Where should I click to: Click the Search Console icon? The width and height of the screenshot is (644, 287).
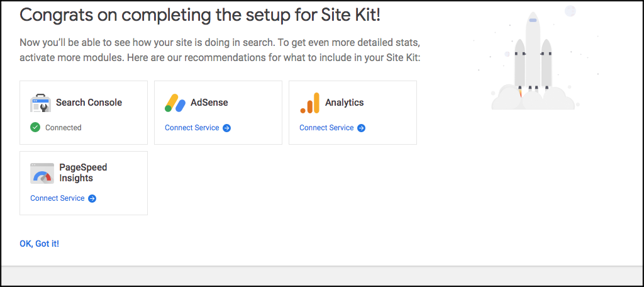[40, 103]
